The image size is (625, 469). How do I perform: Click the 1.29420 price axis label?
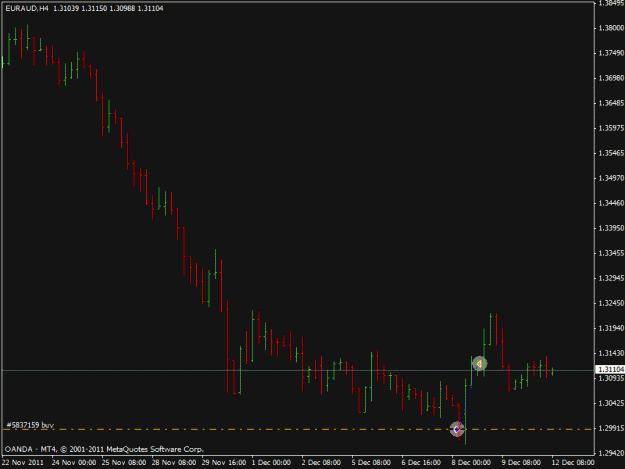[611, 453]
